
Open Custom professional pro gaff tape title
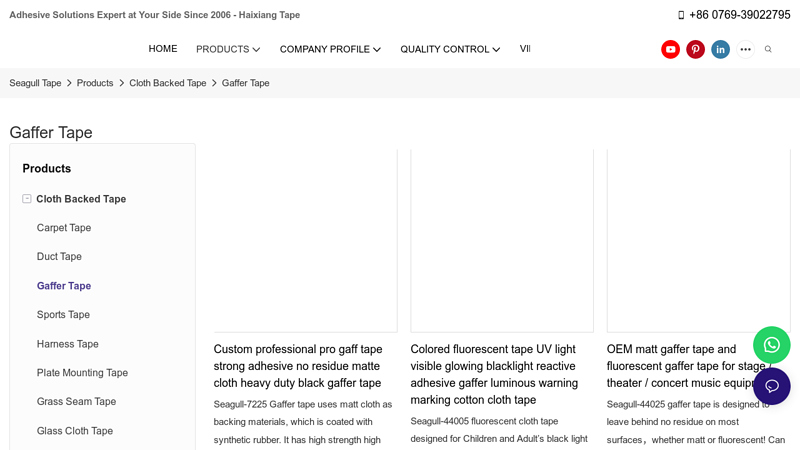tap(298, 366)
